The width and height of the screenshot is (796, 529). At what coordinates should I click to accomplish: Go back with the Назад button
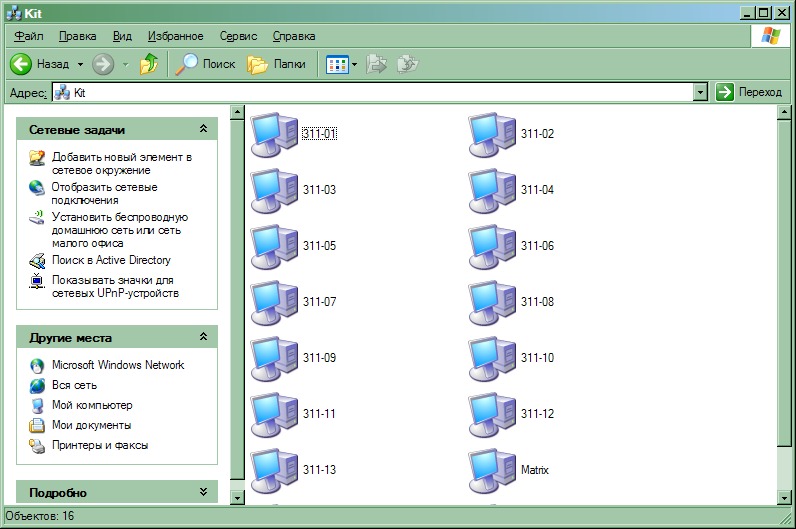(40, 64)
